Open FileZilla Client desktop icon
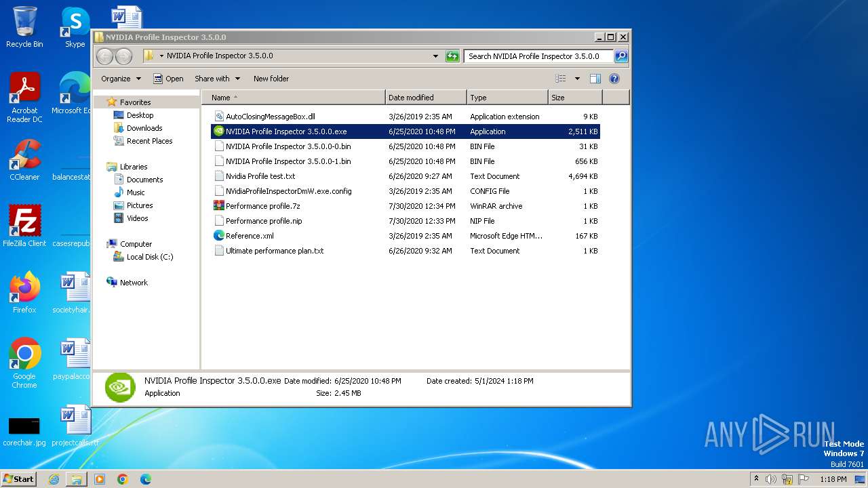The image size is (868, 488). click(24, 226)
